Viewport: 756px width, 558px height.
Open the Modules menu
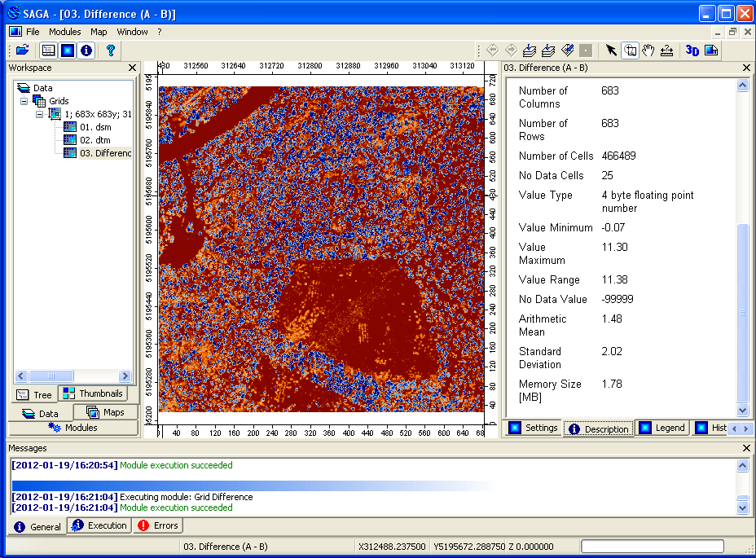point(64,32)
